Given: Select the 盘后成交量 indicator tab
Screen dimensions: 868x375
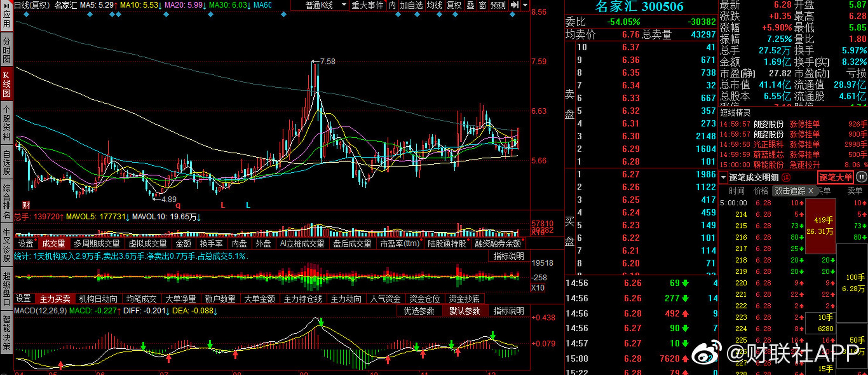Looking at the screenshot, I should [352, 243].
